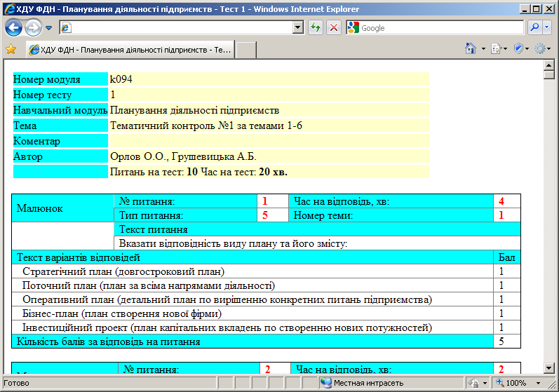Open the Tools gear icon menu
The image size is (559, 392).
pos(540,49)
